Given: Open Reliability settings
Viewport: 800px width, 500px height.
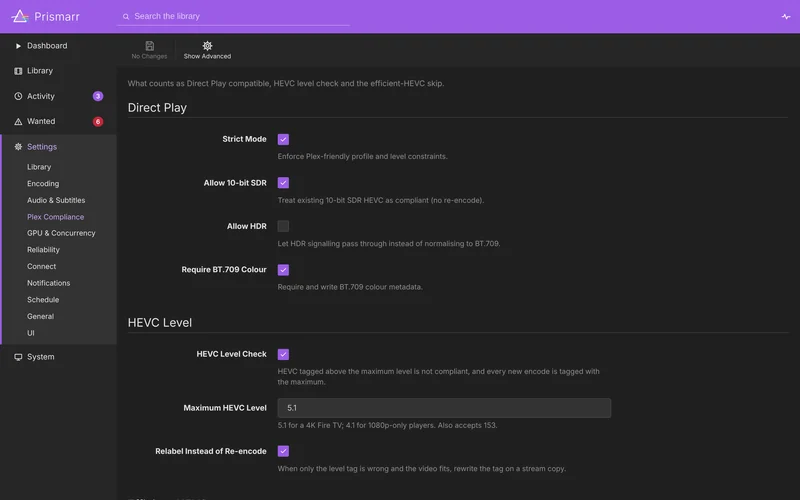Looking at the screenshot, I should [x=43, y=250].
